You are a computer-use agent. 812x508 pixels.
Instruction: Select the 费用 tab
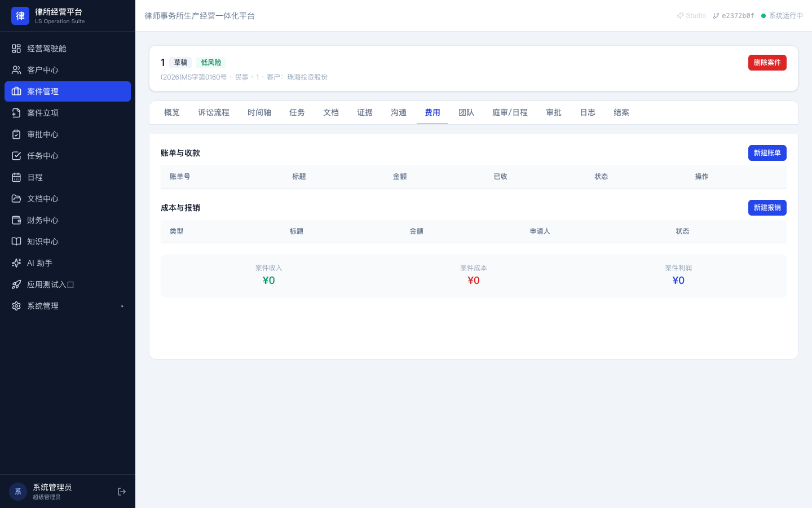click(433, 112)
